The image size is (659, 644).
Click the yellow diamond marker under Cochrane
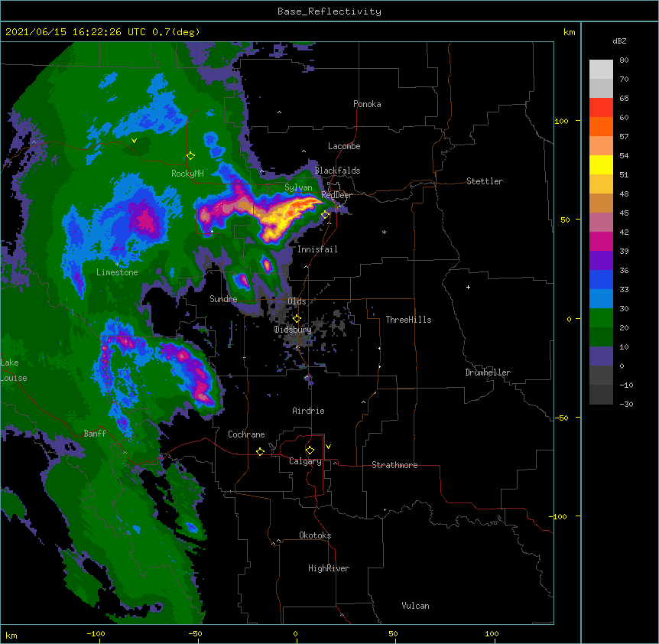pyautogui.click(x=260, y=451)
